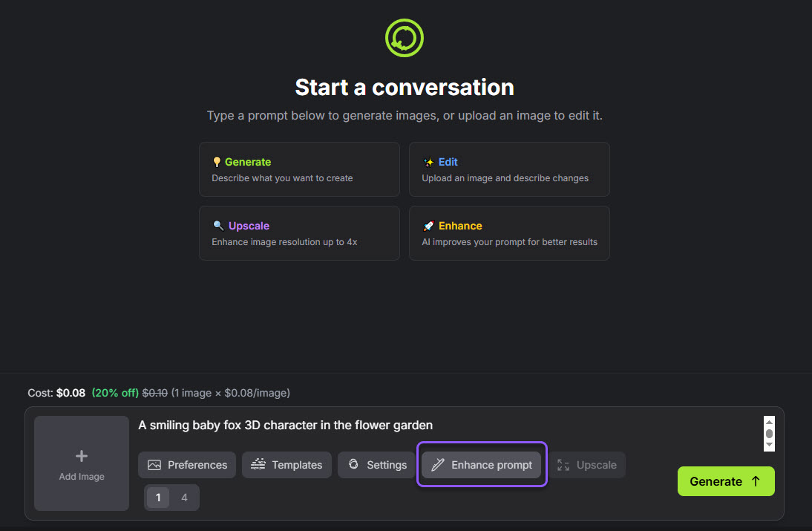This screenshot has height=531, width=812.
Task: Choose the Edit suggestion card
Action: click(509, 169)
